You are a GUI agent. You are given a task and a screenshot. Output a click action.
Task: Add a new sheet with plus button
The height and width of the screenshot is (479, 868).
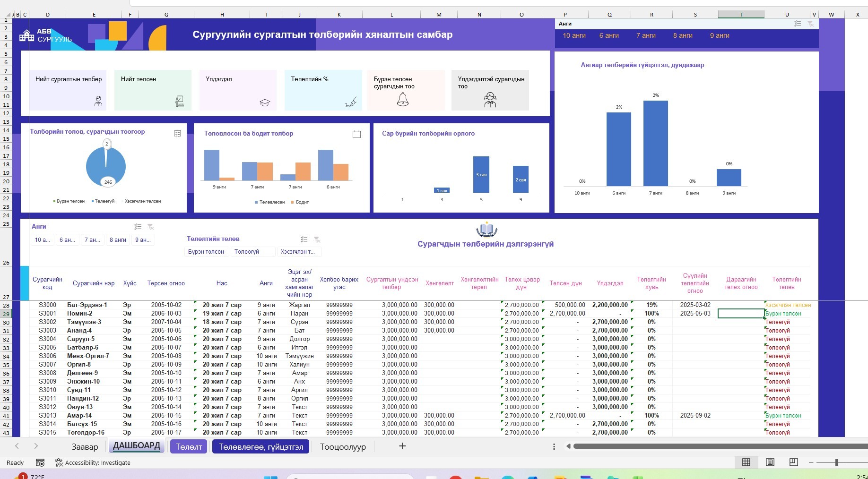(x=402, y=446)
